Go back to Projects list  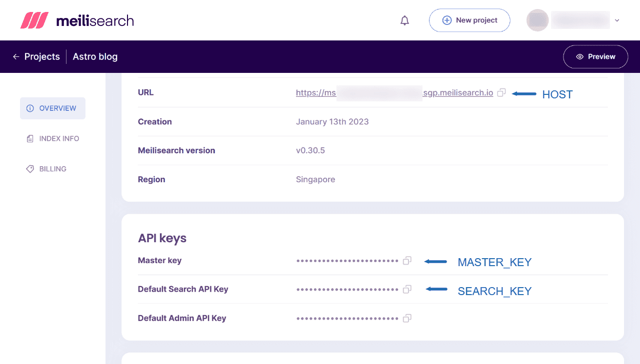[41, 56]
